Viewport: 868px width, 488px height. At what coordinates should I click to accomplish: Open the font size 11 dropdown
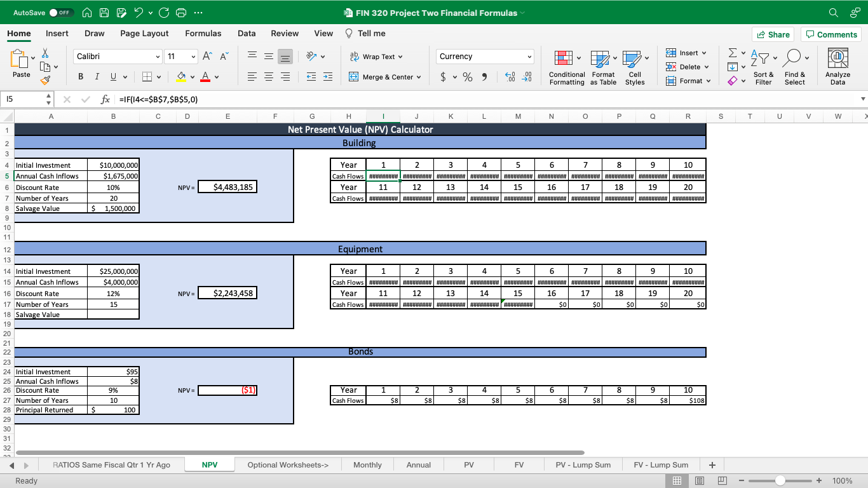click(x=193, y=57)
